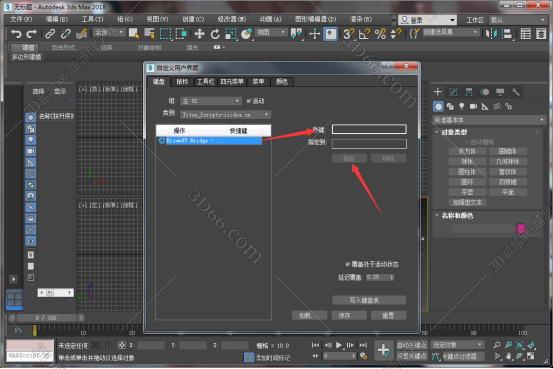Click the Play Animation button

[x=339, y=345]
